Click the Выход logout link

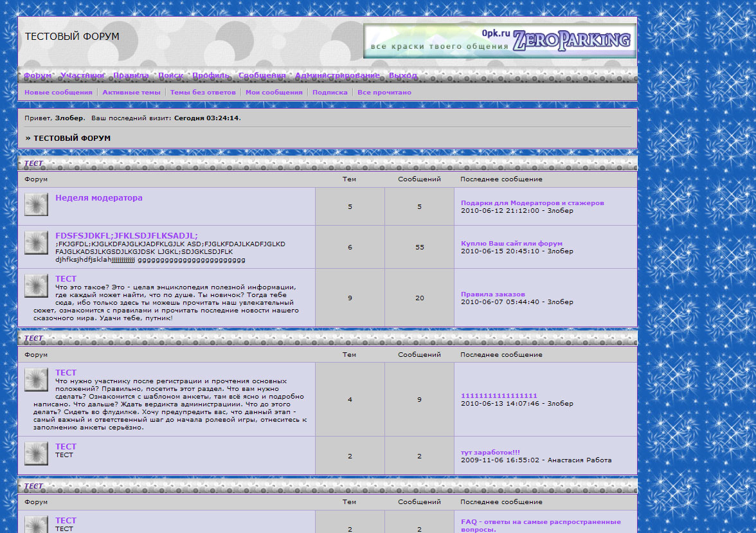402,75
